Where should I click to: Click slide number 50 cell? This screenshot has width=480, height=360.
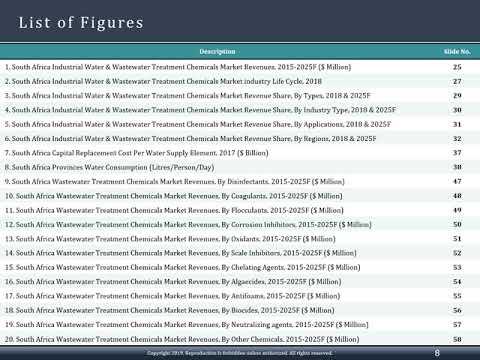[x=457, y=224]
